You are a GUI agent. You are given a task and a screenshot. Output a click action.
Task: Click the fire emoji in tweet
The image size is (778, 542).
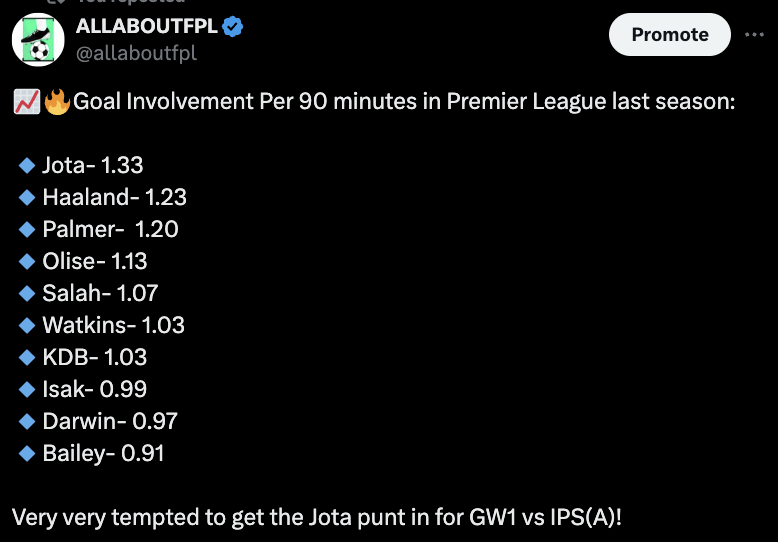pyautogui.click(x=57, y=101)
